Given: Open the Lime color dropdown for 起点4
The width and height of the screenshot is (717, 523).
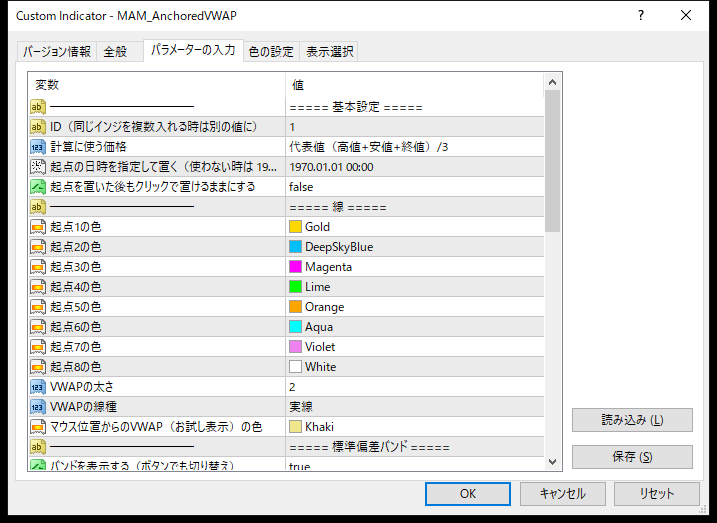Looking at the screenshot, I should (x=415, y=287).
